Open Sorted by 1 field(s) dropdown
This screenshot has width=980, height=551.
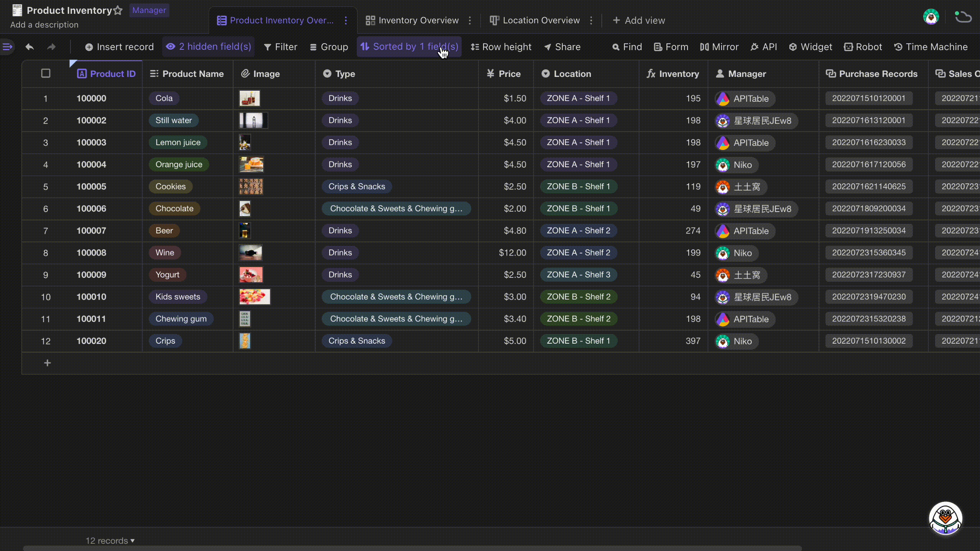pos(409,46)
